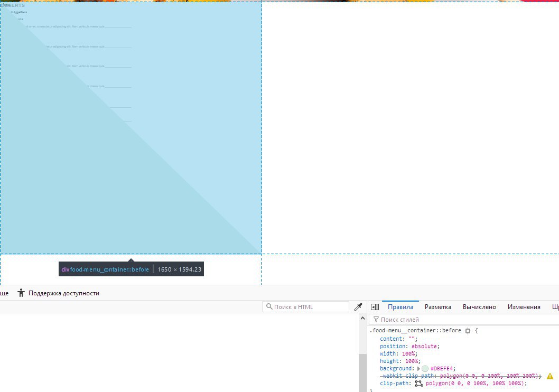The width and height of the screenshot is (559, 392).
Task: Focus the Поиск в HTML search field
Action: [x=305, y=307]
